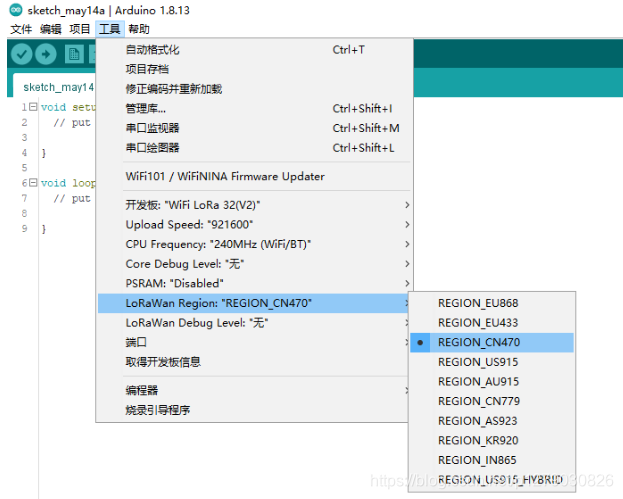Choose 项目存档 menu entry

[x=253, y=69]
